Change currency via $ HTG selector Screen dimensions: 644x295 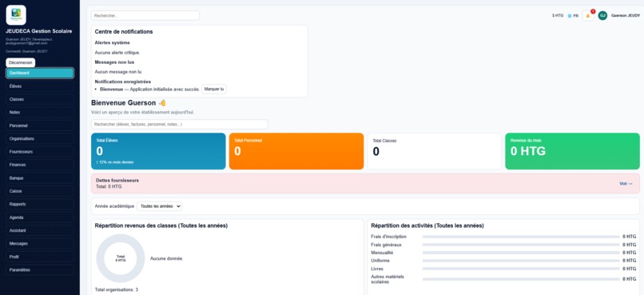[558, 16]
